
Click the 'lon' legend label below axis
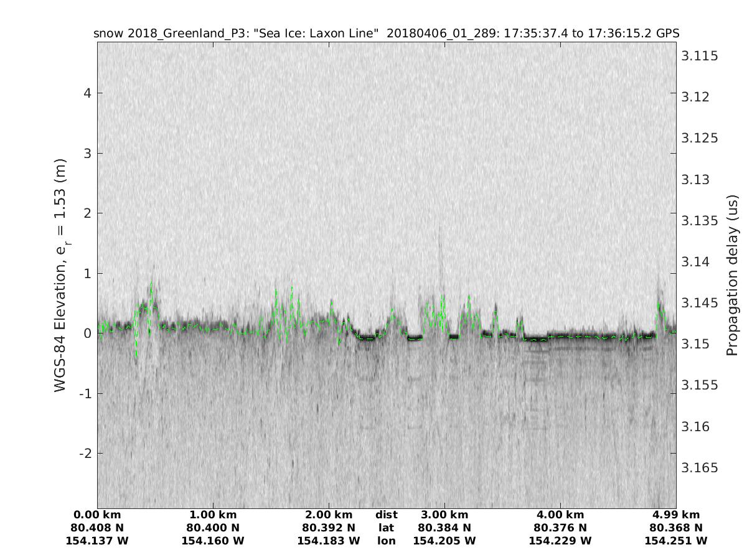pos(387,541)
